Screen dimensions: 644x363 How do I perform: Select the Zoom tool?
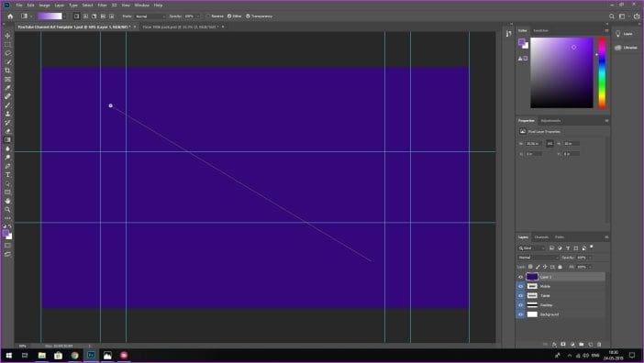(7, 210)
